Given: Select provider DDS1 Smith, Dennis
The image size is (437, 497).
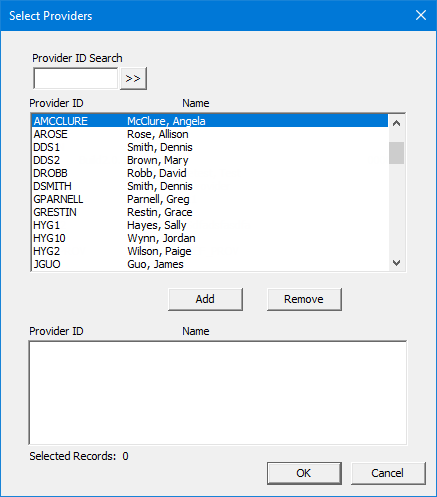Looking at the screenshot, I should coord(210,147).
